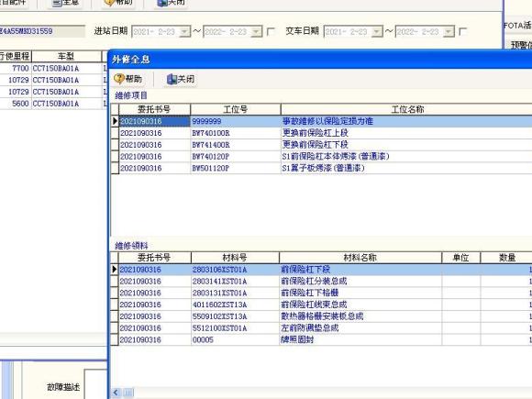Click the VIN input field ending 031559
Image resolution: width=532 pixels, height=399 pixels.
coord(42,31)
